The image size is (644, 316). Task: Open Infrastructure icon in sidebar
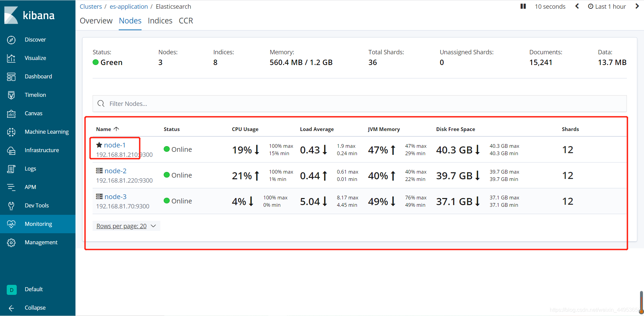(x=11, y=150)
